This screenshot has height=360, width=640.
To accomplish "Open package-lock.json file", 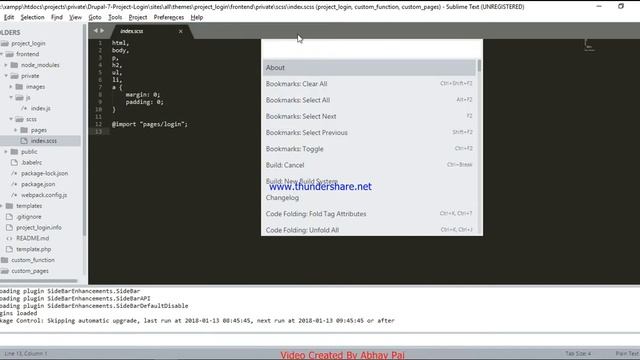I will (x=44, y=173).
